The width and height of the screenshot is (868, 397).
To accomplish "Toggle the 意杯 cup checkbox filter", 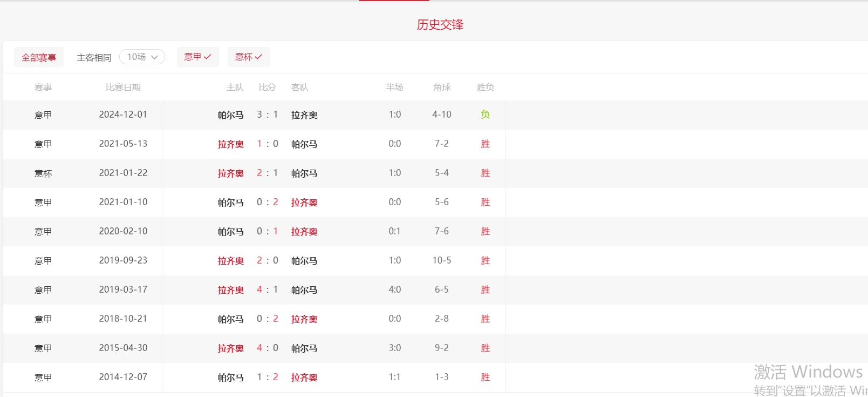I will tap(249, 57).
